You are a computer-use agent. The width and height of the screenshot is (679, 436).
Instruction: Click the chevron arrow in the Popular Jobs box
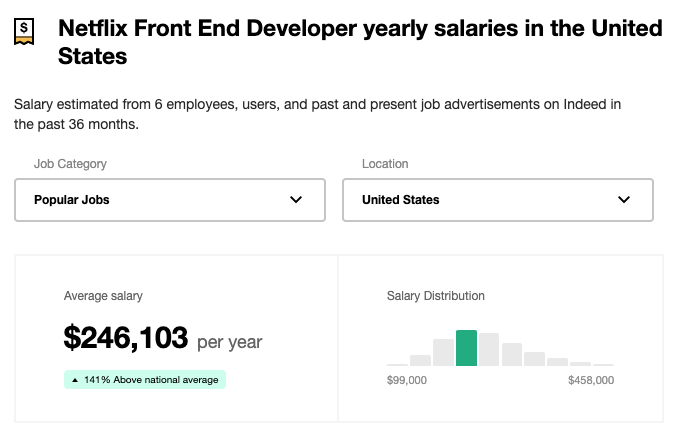[296, 200]
